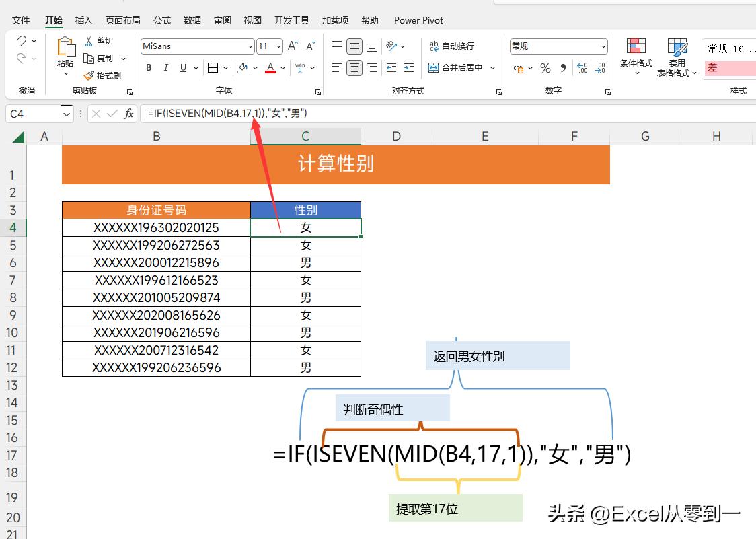This screenshot has height=539, width=756.
Task: Apply italic formatting with the I icon
Action: pyautogui.click(x=165, y=67)
